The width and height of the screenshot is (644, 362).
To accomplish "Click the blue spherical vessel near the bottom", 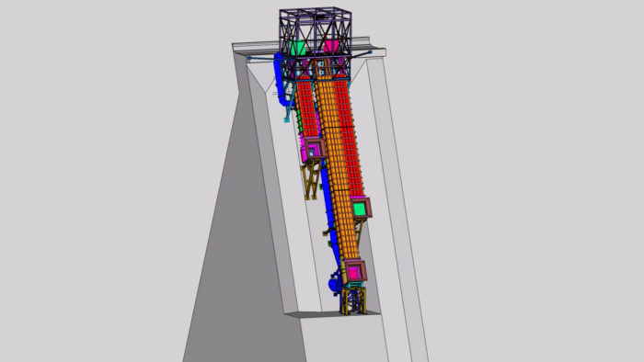I will 334,284.
